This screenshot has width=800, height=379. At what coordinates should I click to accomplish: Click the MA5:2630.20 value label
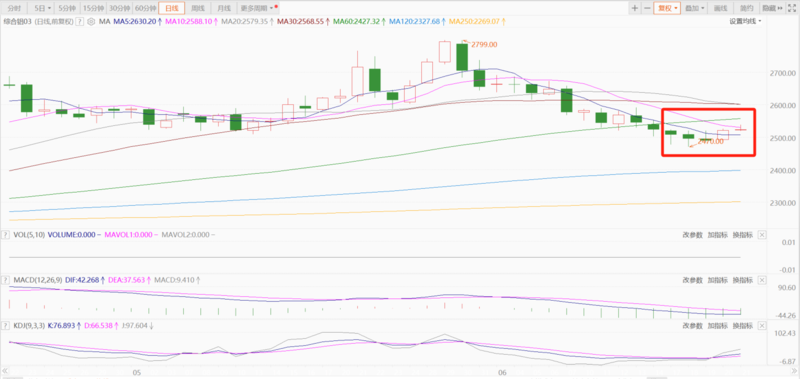(x=135, y=21)
